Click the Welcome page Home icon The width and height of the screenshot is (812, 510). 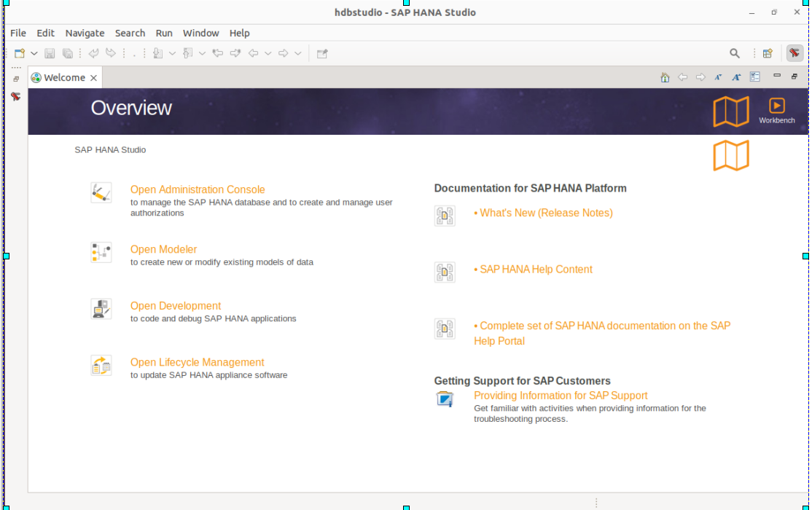(x=665, y=77)
